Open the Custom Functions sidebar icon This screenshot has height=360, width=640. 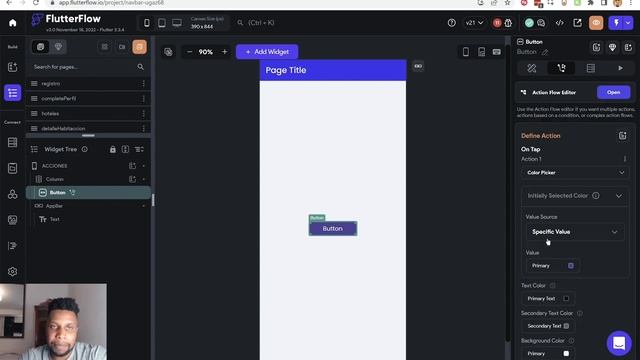point(13,246)
